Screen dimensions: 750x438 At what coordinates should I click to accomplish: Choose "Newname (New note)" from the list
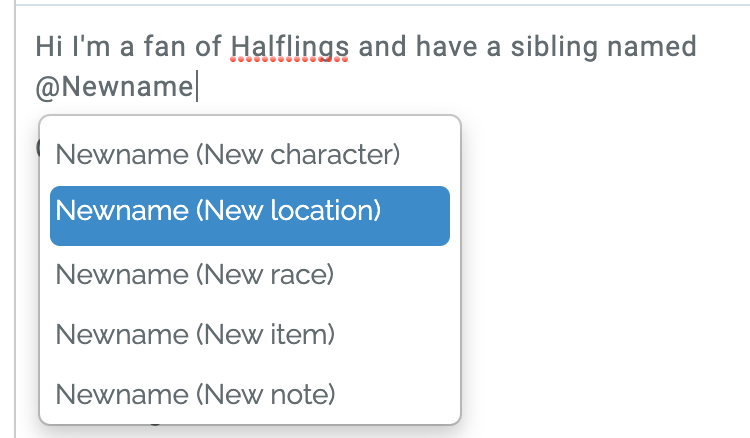pos(195,394)
